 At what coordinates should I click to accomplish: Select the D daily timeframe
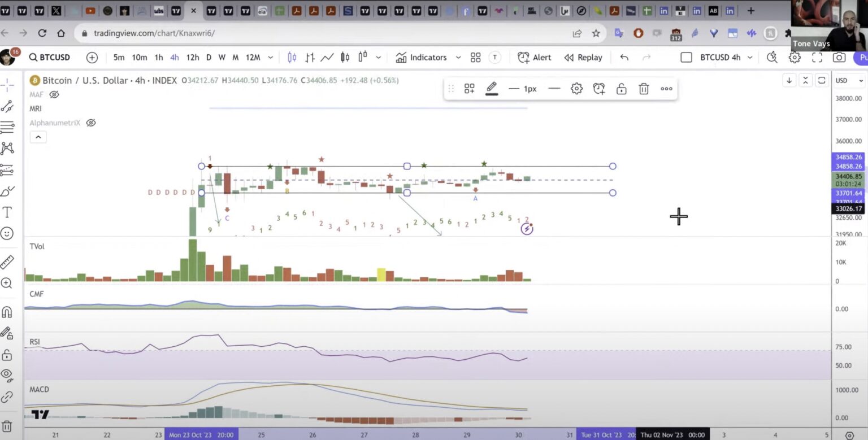click(209, 57)
